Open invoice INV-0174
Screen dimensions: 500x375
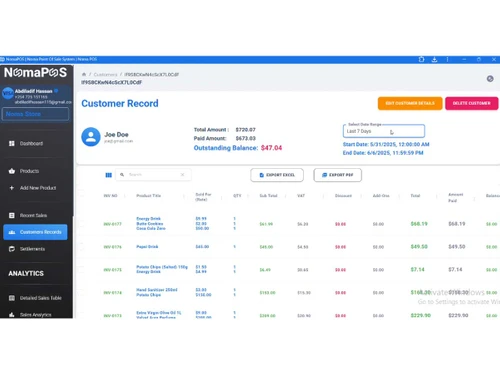tap(112, 293)
